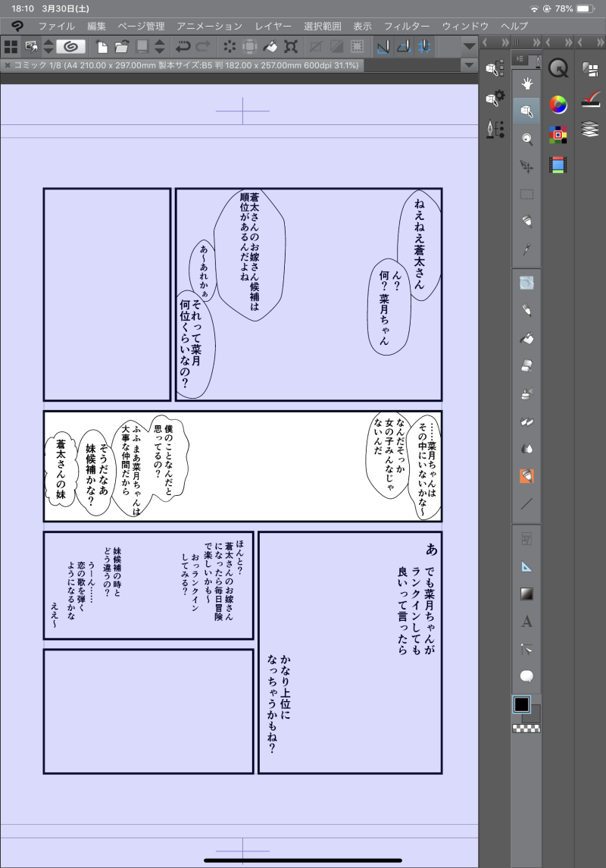
Task: Click the Save icon in command bar
Action: click(x=142, y=46)
